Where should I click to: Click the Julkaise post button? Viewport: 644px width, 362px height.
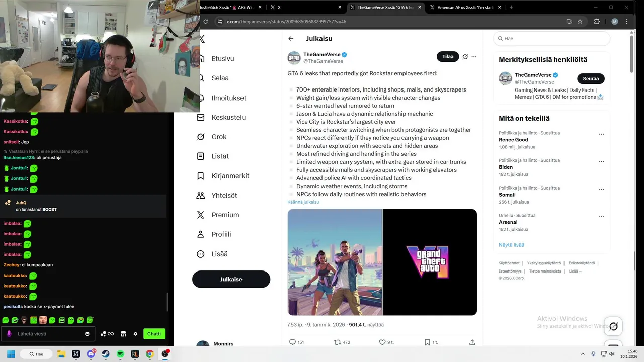coord(231,279)
